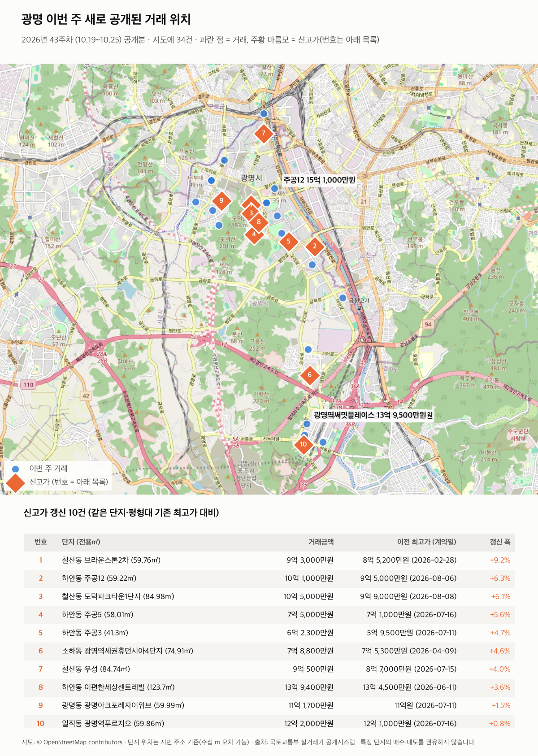The image size is (538, 756).
Task: Select the '철산동 브라운스톤2차 (59.76㎡)' row name
Action: click(x=111, y=560)
